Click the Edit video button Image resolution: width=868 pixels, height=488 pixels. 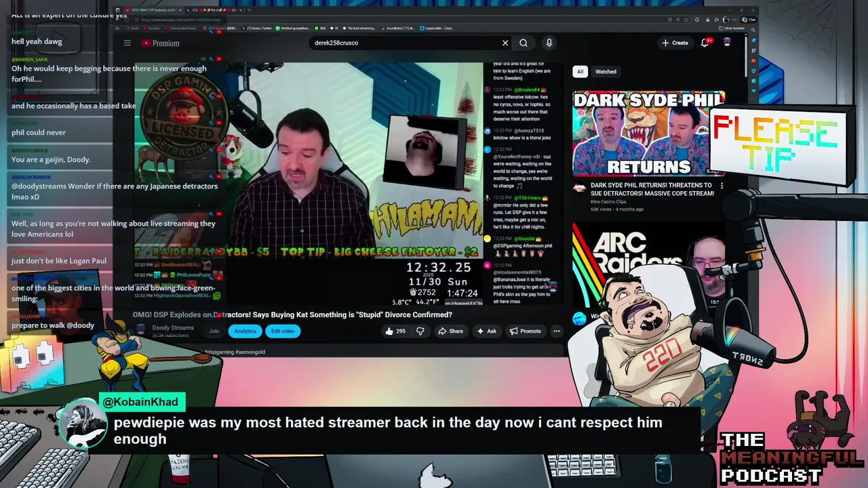[x=283, y=331]
